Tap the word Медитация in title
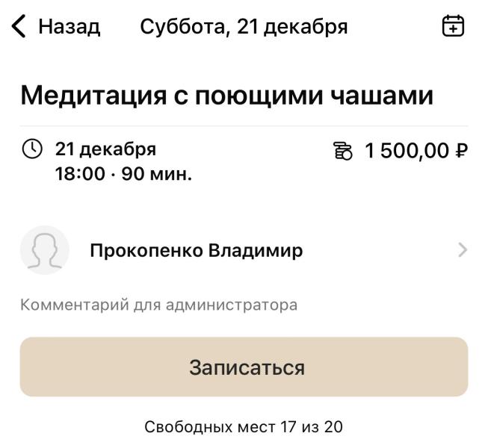 (93, 96)
